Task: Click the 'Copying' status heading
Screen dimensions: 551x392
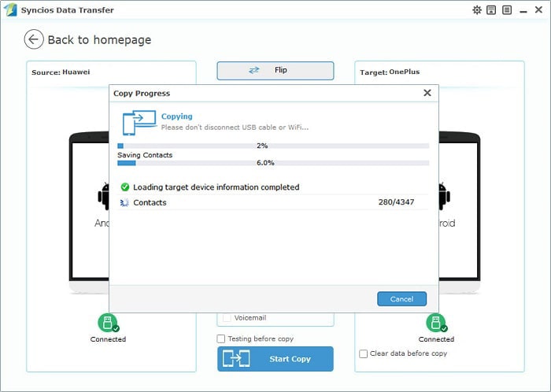Action: (x=177, y=116)
